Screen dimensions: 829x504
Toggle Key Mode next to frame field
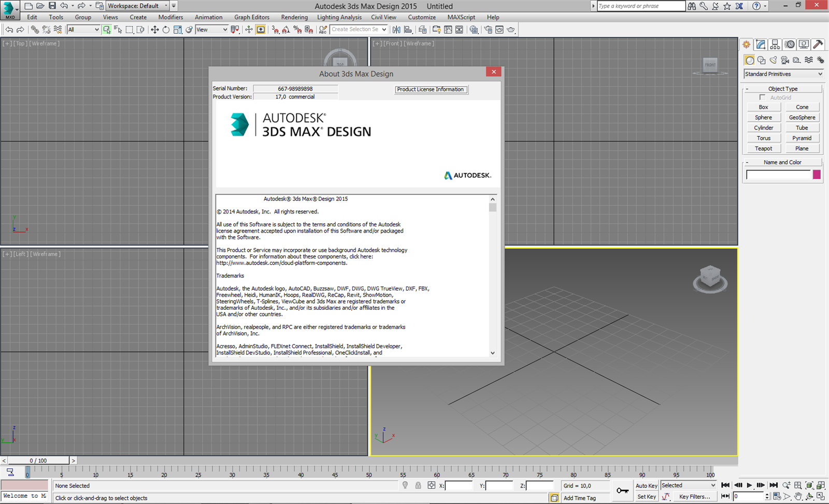(x=725, y=496)
